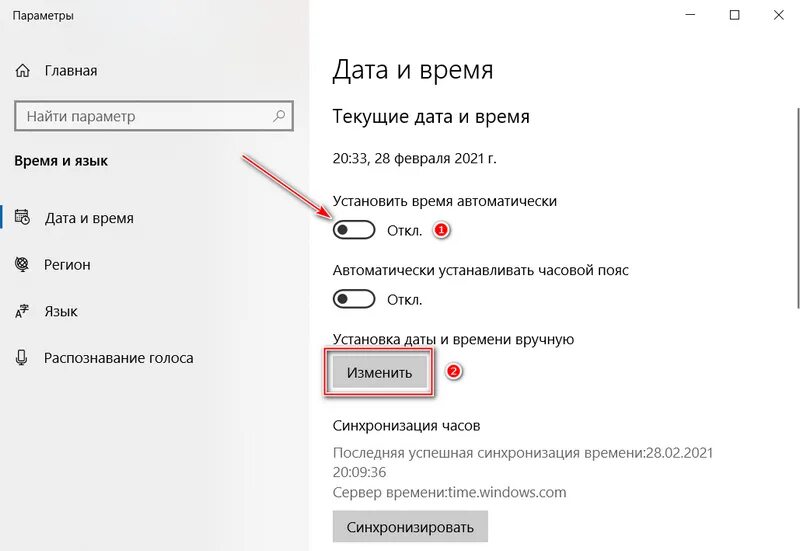Focus the Найти параметр search field
This screenshot has height=551, width=800.
point(154,116)
